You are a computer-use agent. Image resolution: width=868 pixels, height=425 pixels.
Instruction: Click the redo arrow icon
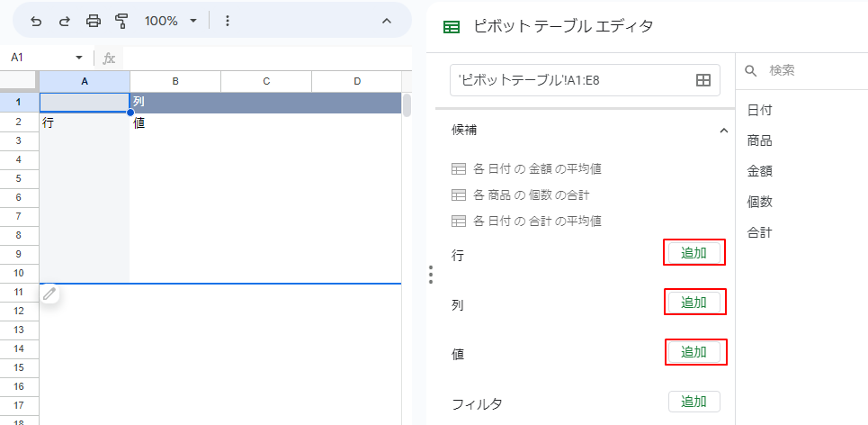pos(64,21)
